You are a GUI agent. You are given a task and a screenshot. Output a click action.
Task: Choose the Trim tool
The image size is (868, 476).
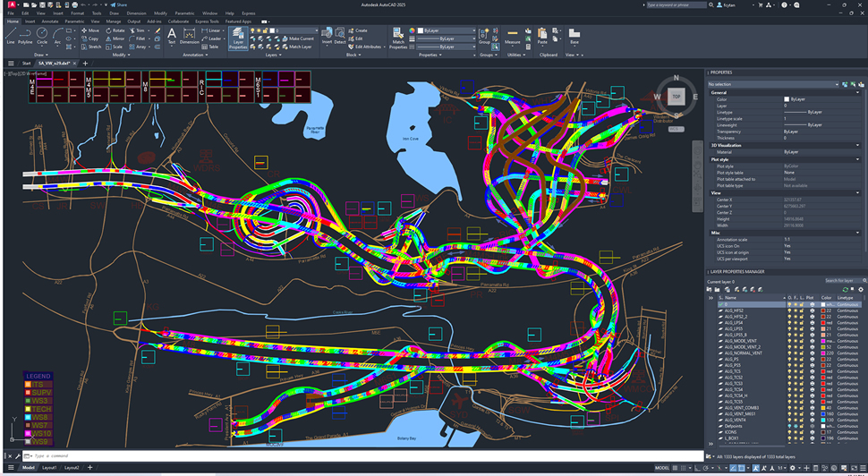pyautogui.click(x=137, y=30)
